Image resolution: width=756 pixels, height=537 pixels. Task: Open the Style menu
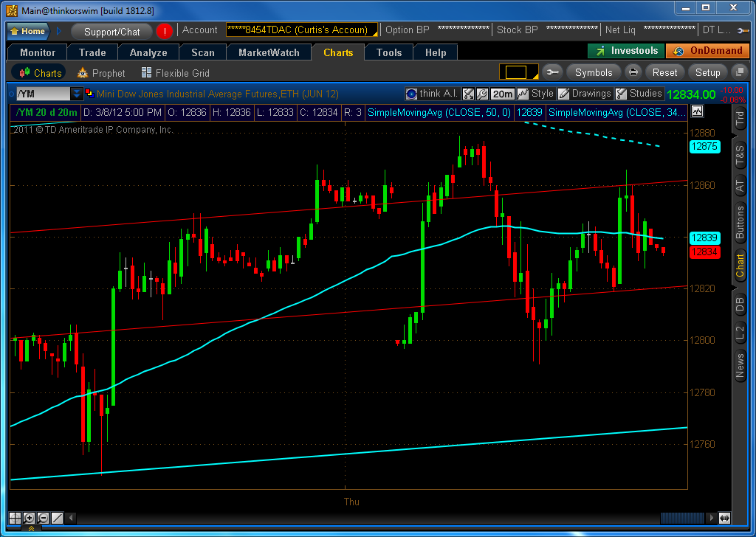535,94
